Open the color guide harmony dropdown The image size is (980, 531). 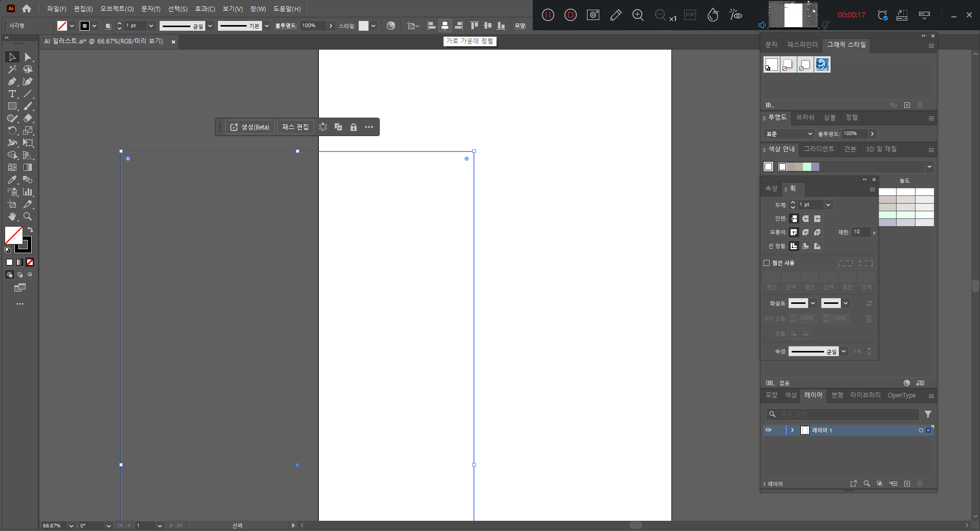(929, 166)
